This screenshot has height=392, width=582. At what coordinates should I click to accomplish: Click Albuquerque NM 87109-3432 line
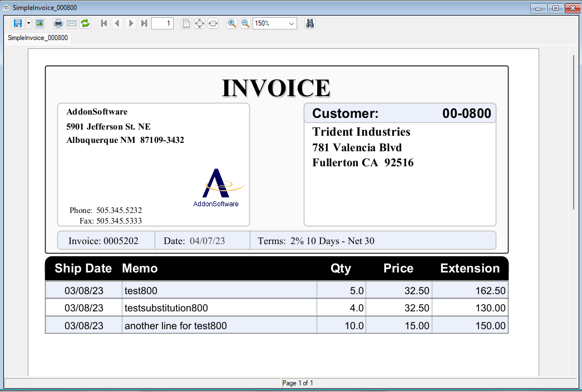click(125, 140)
